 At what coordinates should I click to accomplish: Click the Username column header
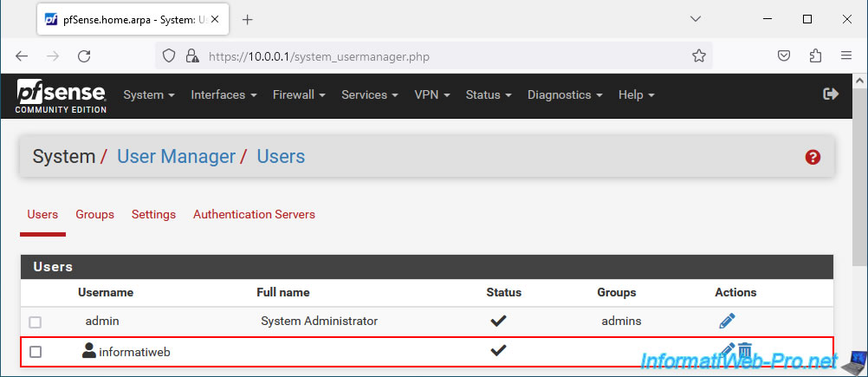(106, 292)
